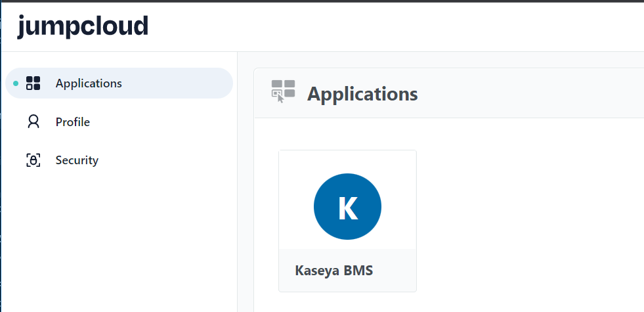644x312 pixels.
Task: Click the Security lock icon
Action: pyautogui.click(x=33, y=160)
